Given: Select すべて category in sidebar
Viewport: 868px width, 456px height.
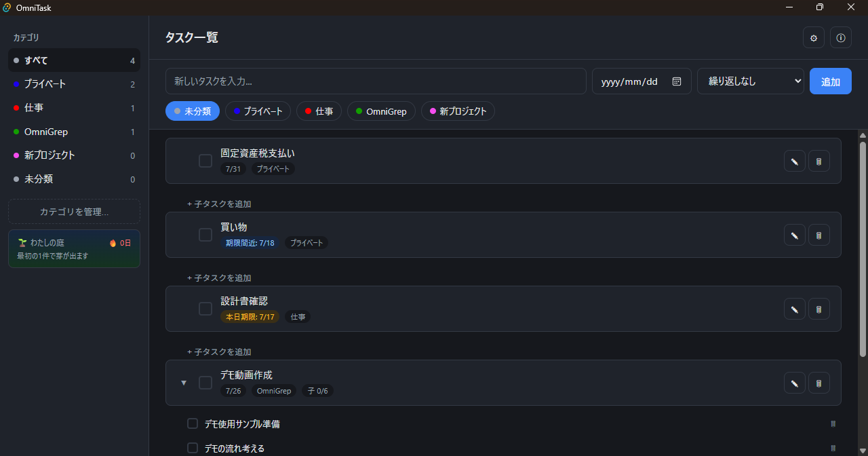Looking at the screenshot, I should tap(74, 60).
